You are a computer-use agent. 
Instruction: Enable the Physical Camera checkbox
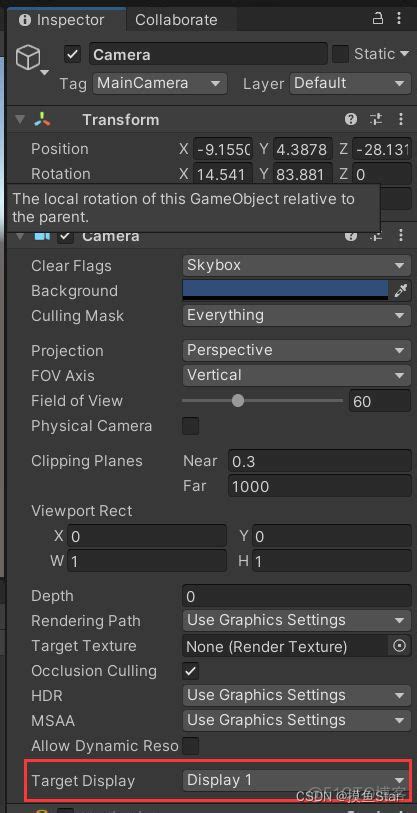tap(190, 426)
